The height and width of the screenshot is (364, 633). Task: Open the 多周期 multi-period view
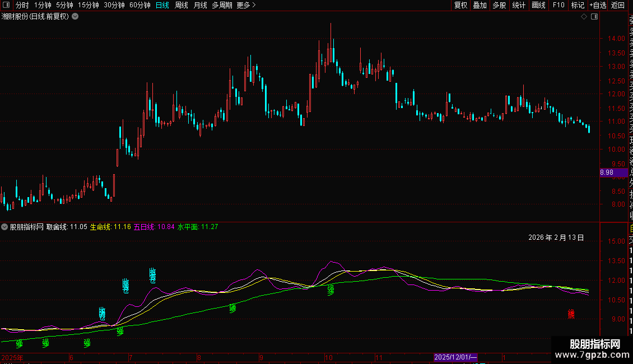point(222,6)
